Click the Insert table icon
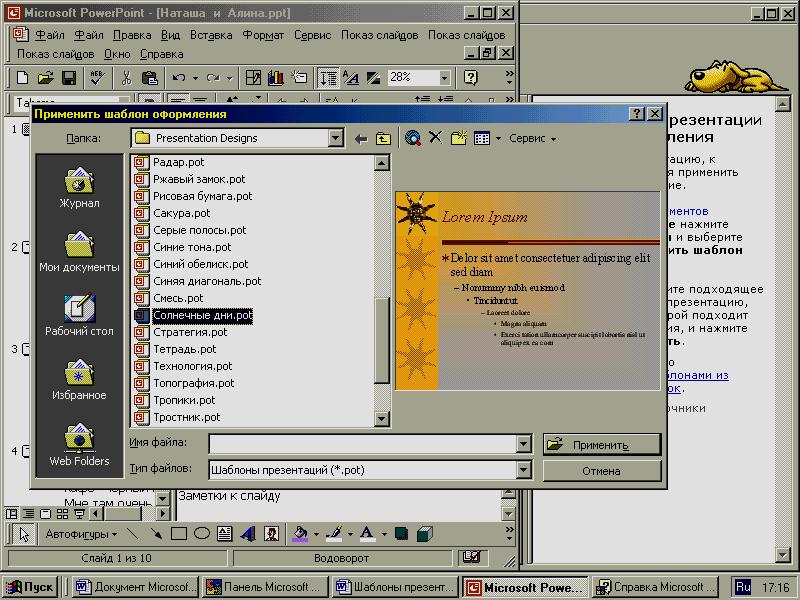The image size is (800, 600). [x=253, y=78]
